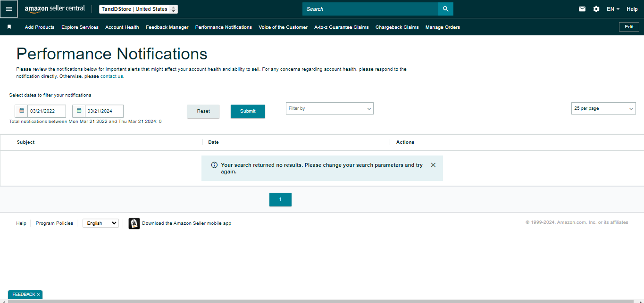
Task: Click 'Select dates to filter your notifications' text
Action: (x=50, y=95)
